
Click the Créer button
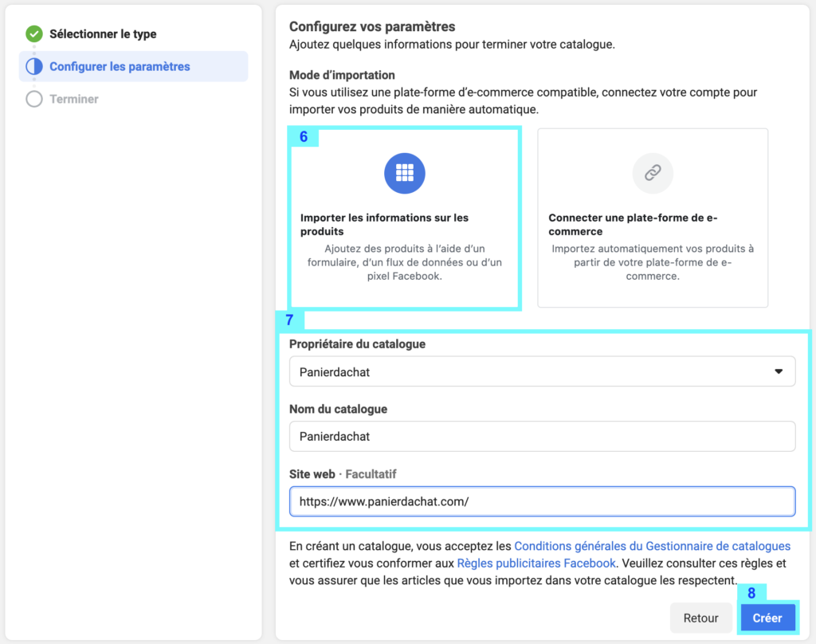[767, 618]
